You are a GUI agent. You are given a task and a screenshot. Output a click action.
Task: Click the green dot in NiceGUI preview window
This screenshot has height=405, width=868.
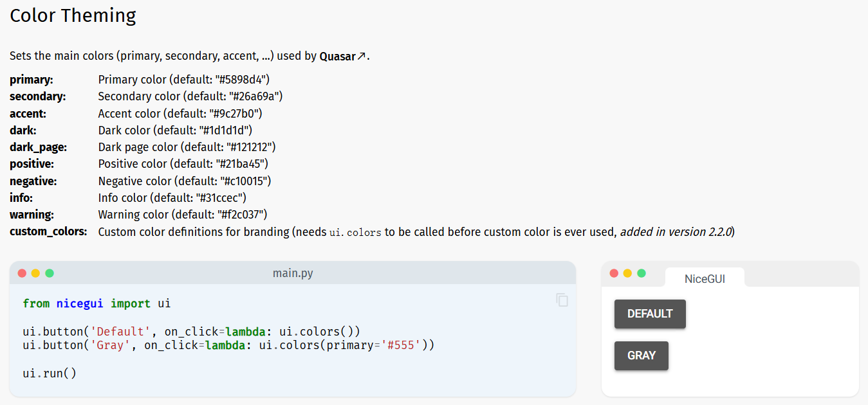(x=642, y=273)
